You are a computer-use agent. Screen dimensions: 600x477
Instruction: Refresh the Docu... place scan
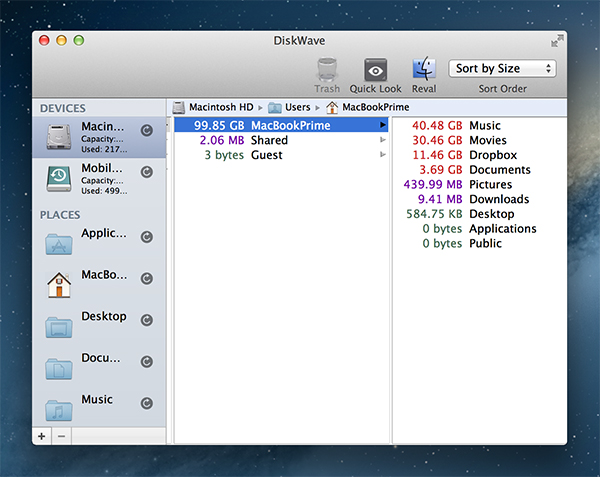point(147,361)
